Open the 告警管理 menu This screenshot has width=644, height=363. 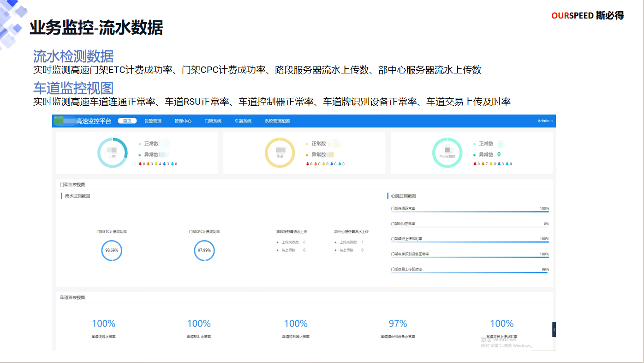pos(153,121)
